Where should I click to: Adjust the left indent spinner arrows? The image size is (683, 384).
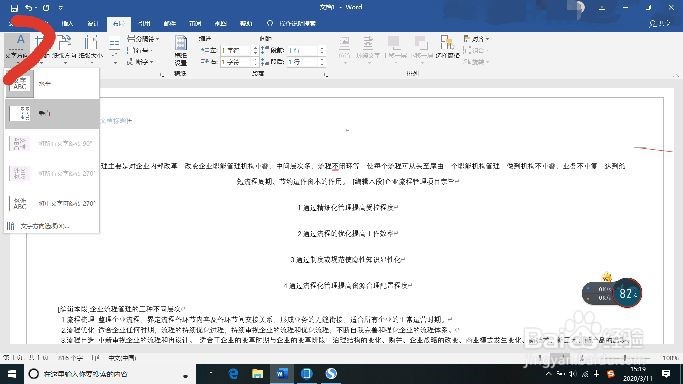(x=256, y=51)
